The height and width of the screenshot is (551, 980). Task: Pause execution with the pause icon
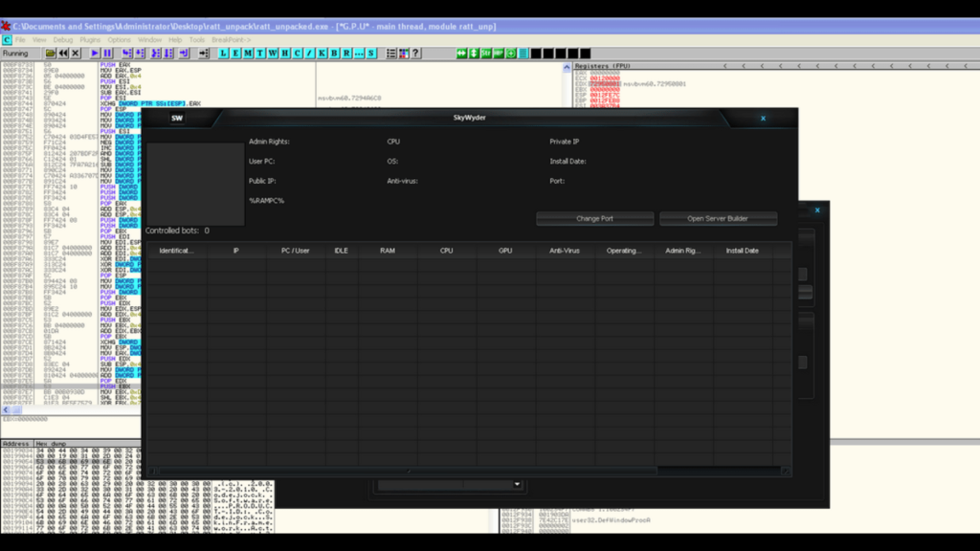click(107, 54)
